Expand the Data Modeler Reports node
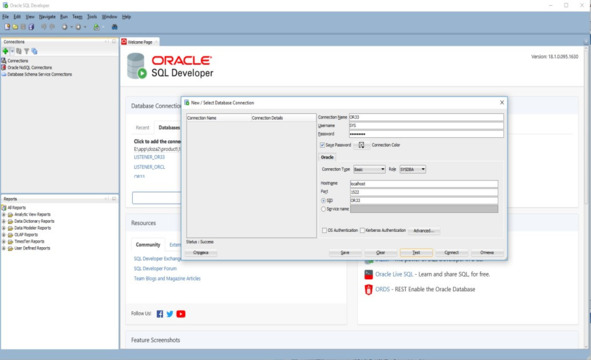The width and height of the screenshot is (591, 360). (x=4, y=228)
